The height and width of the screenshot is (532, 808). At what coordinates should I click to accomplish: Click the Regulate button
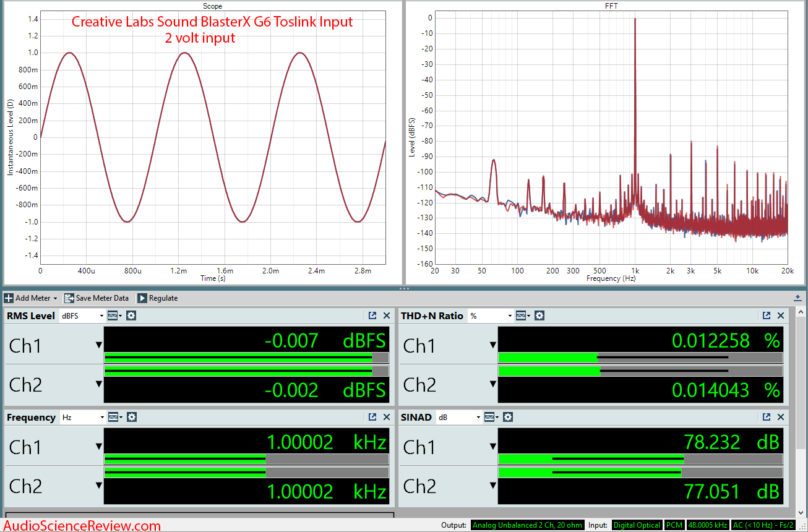point(158,298)
